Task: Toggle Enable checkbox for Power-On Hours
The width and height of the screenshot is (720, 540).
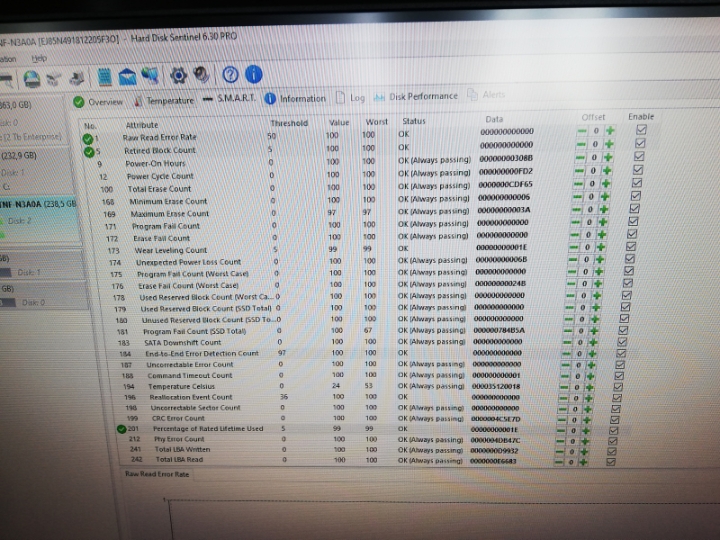Action: [x=638, y=157]
